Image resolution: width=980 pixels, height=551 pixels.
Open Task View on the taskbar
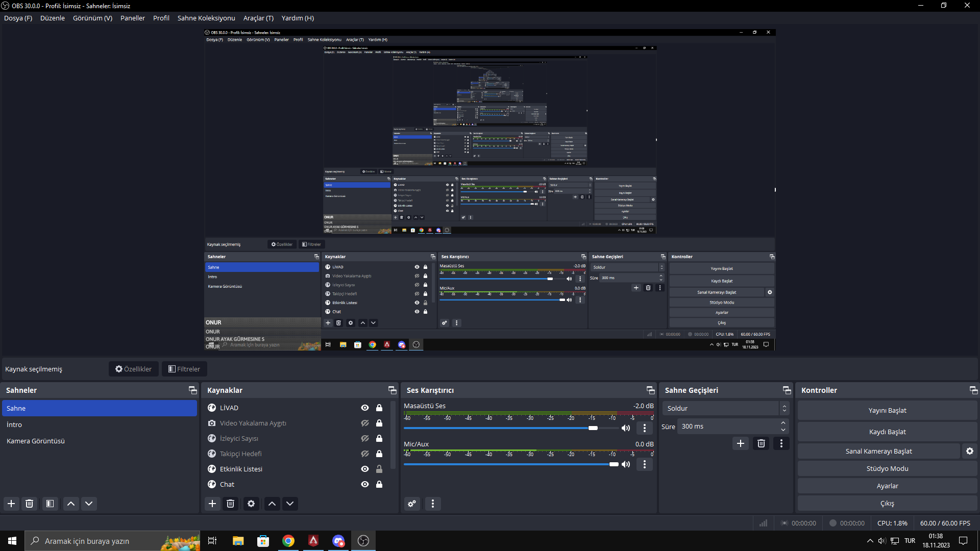[212, 541]
